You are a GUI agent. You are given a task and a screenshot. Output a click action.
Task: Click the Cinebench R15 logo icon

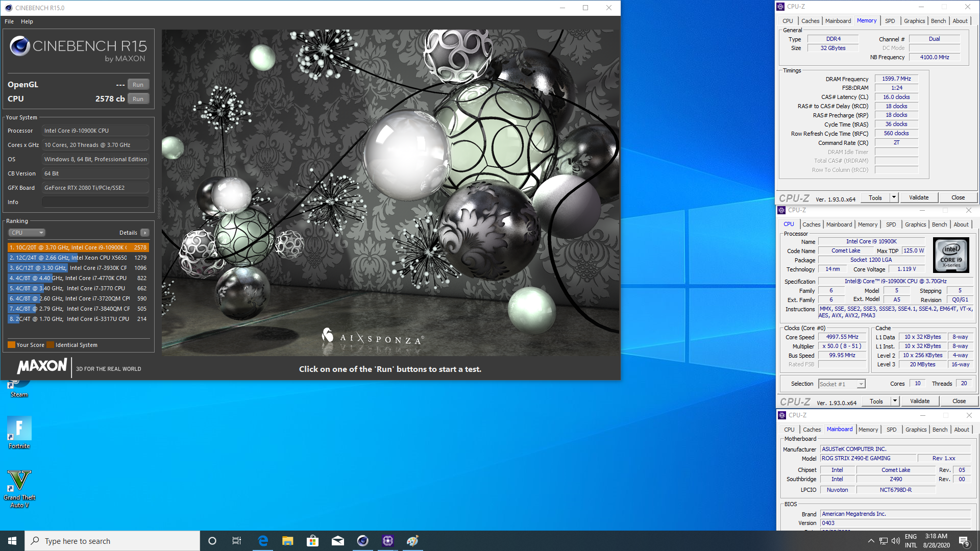tap(20, 46)
